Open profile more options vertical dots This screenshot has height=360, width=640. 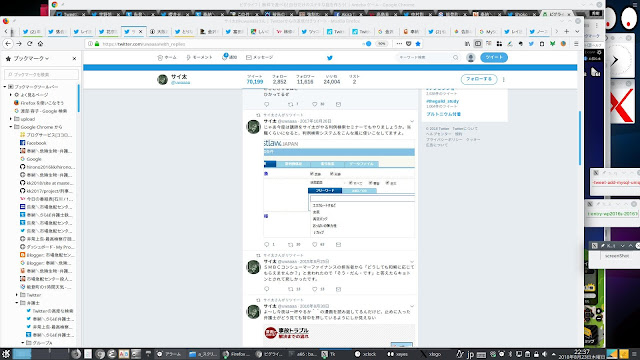[504, 80]
